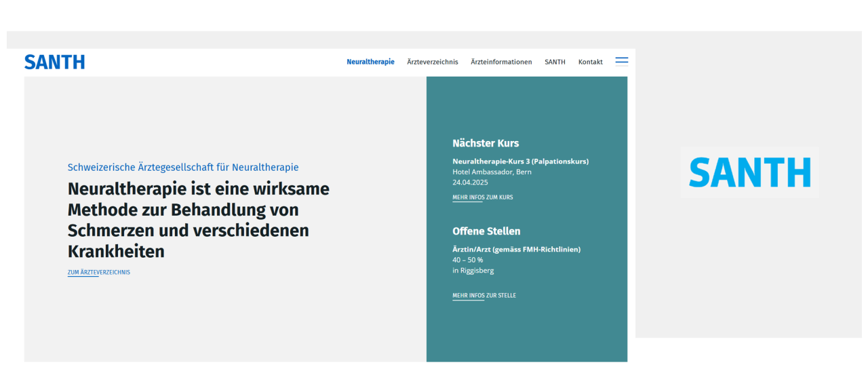Click the Offene Stellen heading
The image size is (868, 369).
[486, 231]
